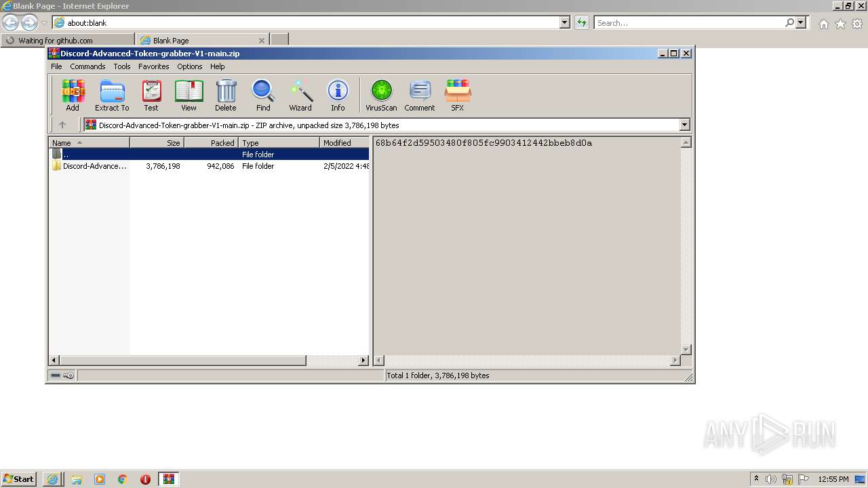Open the recent pages dropdown arrow

pyautogui.click(x=44, y=23)
